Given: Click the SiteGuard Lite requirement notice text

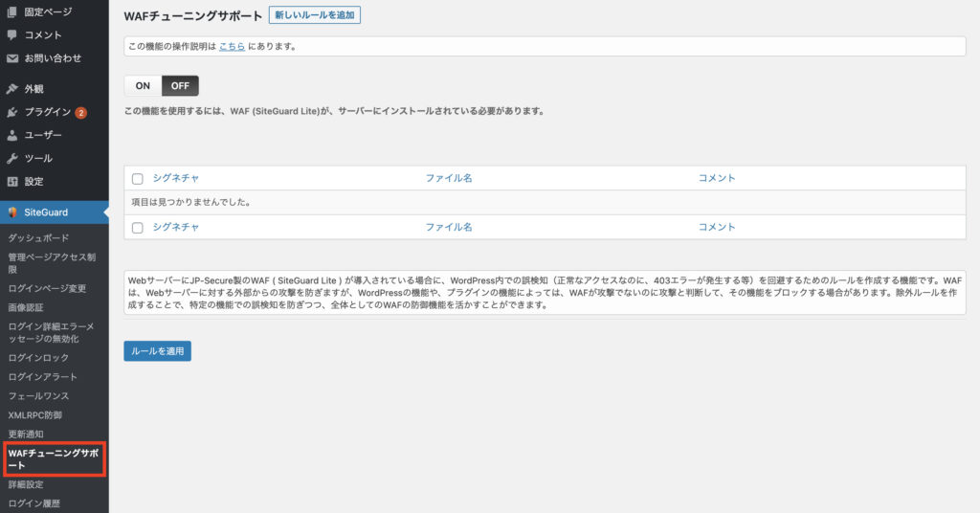Looking at the screenshot, I should 335,111.
